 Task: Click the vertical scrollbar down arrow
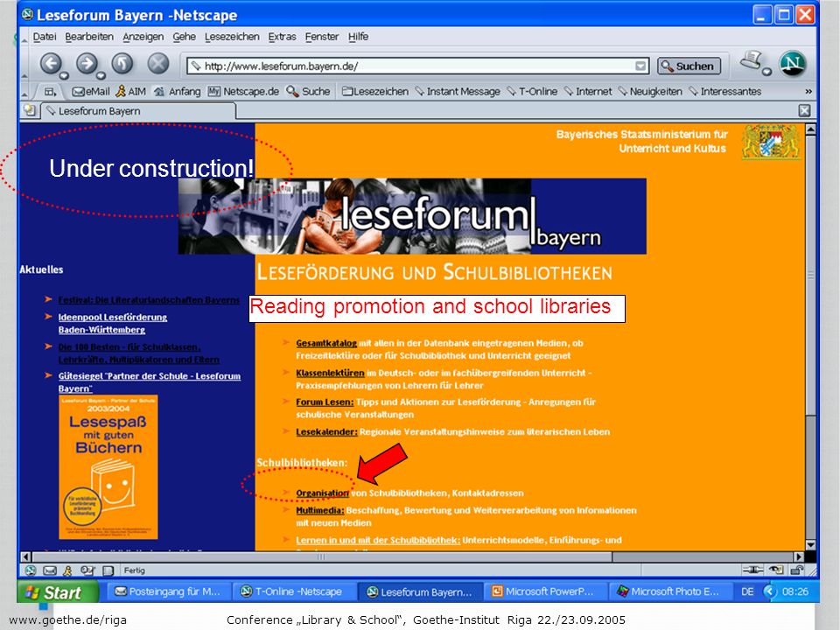pyautogui.click(x=810, y=545)
